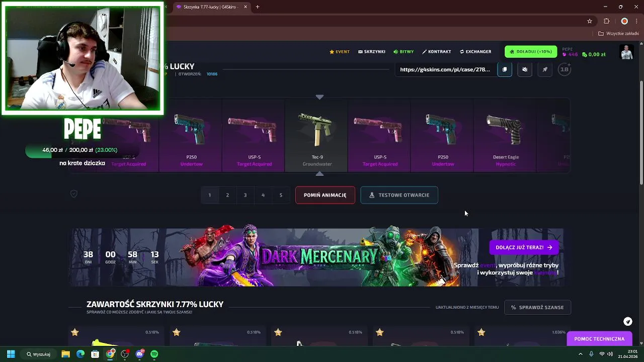Click the 'event' link in banner text
The width and height of the screenshot is (644, 362).
488,265
